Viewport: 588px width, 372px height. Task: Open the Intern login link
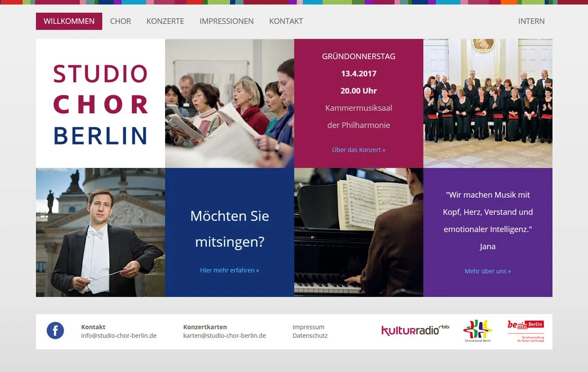point(531,21)
